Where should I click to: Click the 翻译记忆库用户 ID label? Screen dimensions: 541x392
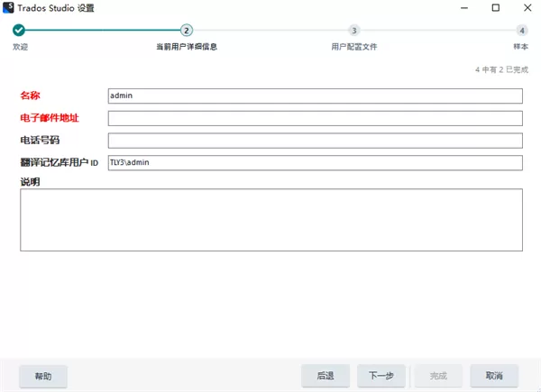click(59, 162)
